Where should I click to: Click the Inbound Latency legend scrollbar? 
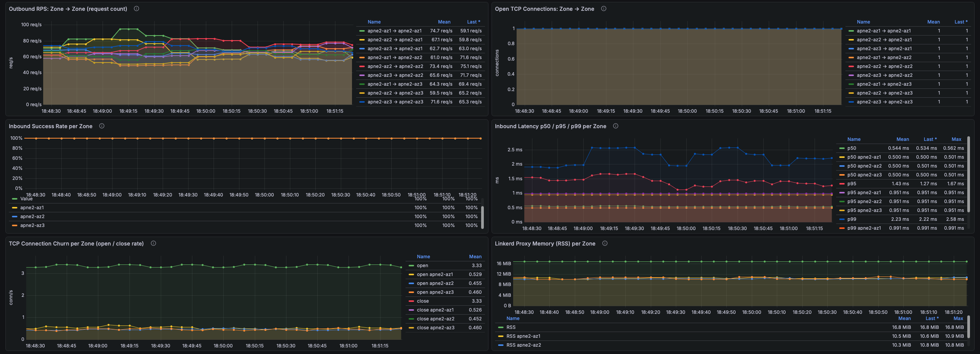click(968, 174)
